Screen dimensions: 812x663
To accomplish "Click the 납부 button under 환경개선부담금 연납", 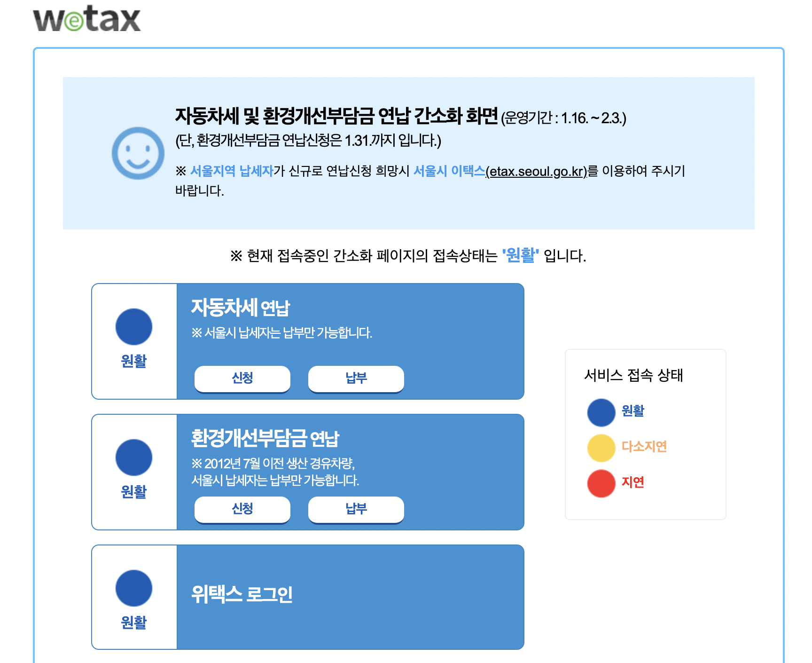I will [x=356, y=509].
